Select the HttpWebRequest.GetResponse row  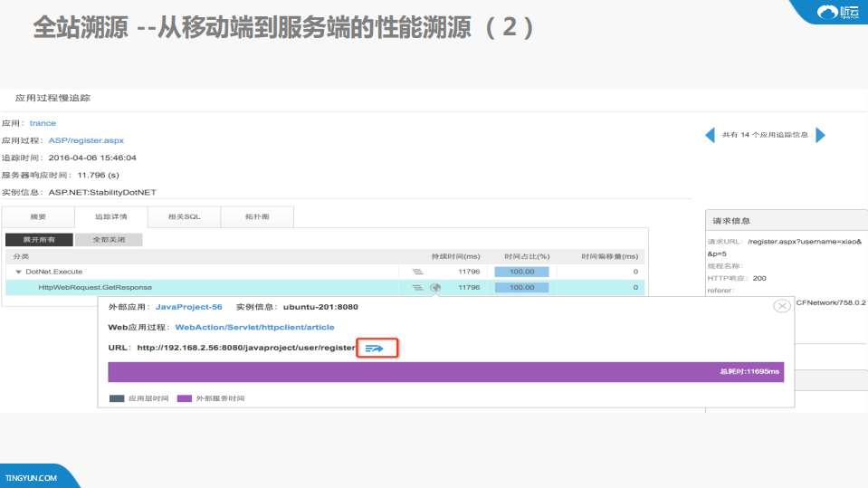pyautogui.click(x=325, y=288)
